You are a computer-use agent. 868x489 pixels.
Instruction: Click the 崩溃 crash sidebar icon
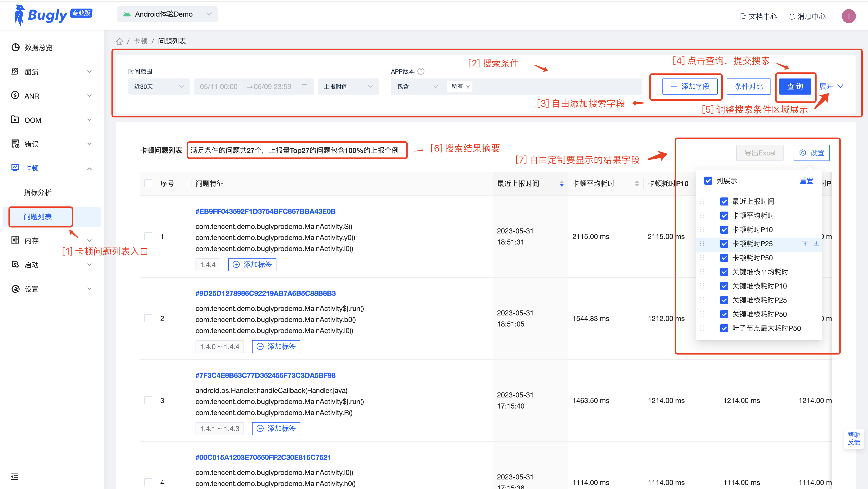point(15,71)
